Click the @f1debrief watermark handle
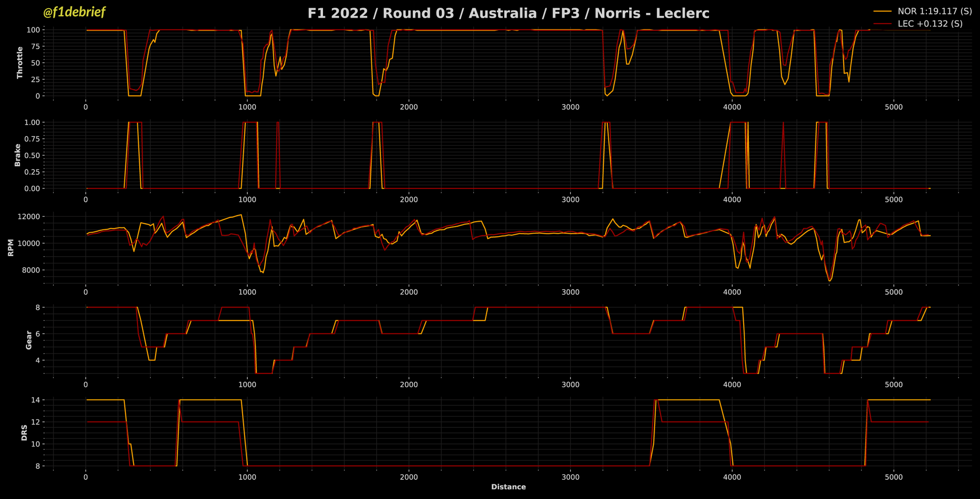Image resolution: width=980 pixels, height=499 pixels. 74,12
